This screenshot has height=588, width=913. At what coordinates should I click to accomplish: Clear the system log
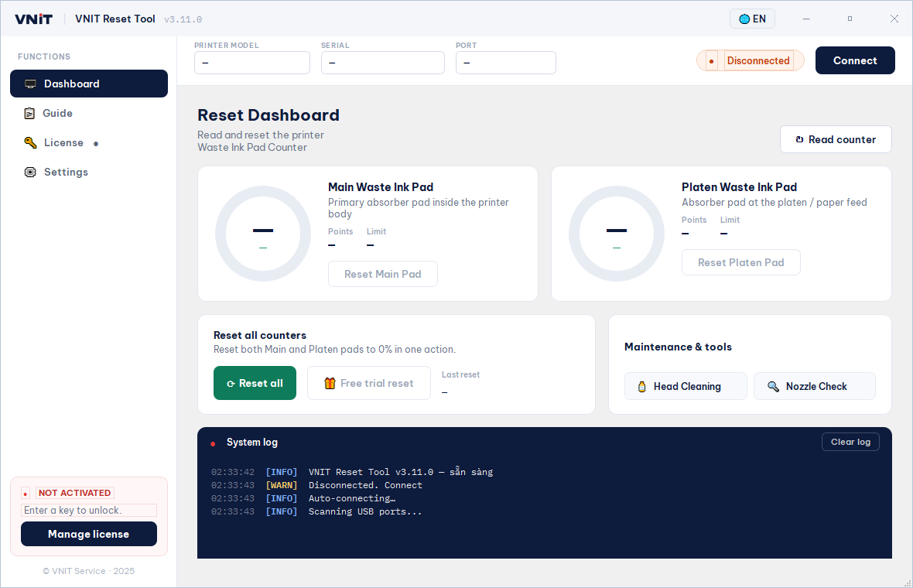(x=850, y=442)
